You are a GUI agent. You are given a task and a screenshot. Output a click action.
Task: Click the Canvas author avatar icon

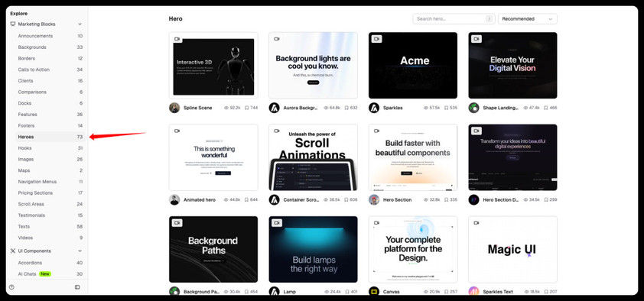(374, 292)
